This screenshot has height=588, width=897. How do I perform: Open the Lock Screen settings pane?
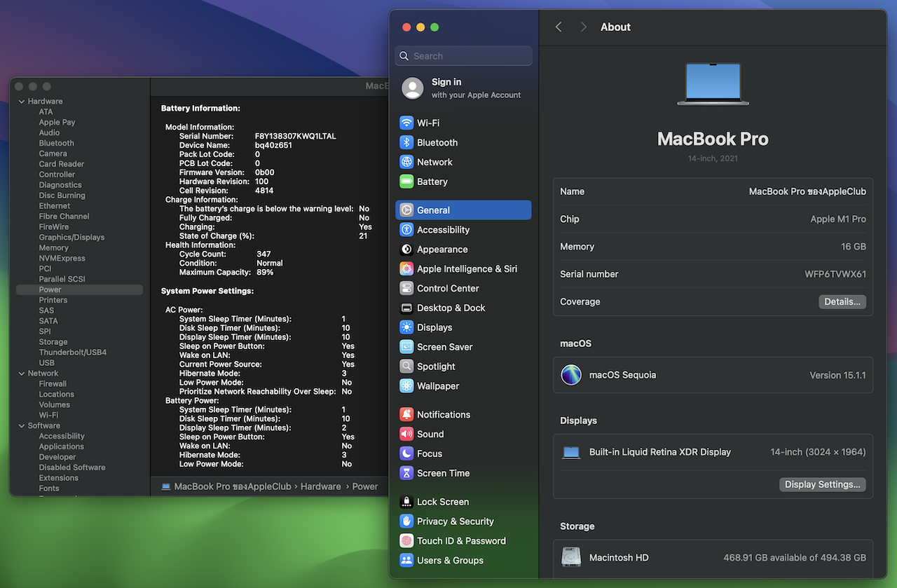click(463, 502)
